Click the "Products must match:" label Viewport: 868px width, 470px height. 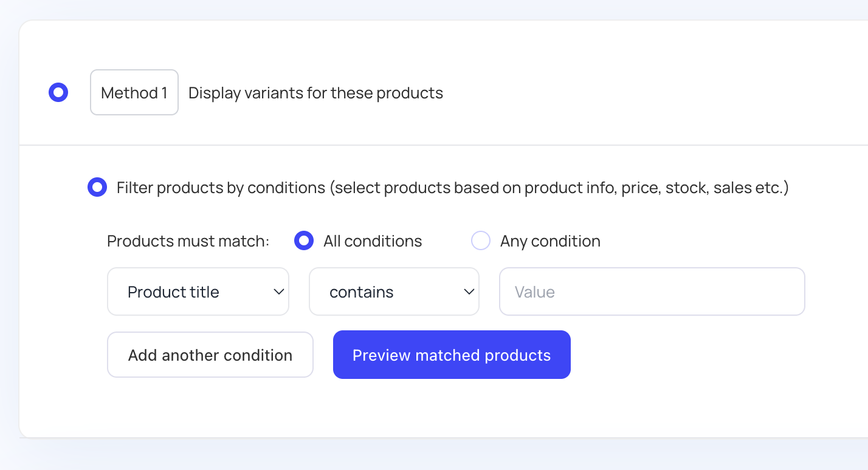click(188, 241)
